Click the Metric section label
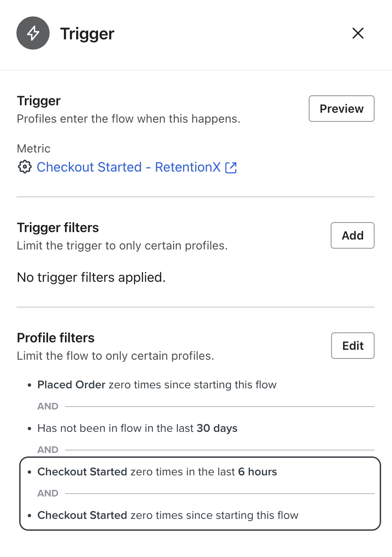The height and width of the screenshot is (557, 392). click(33, 148)
